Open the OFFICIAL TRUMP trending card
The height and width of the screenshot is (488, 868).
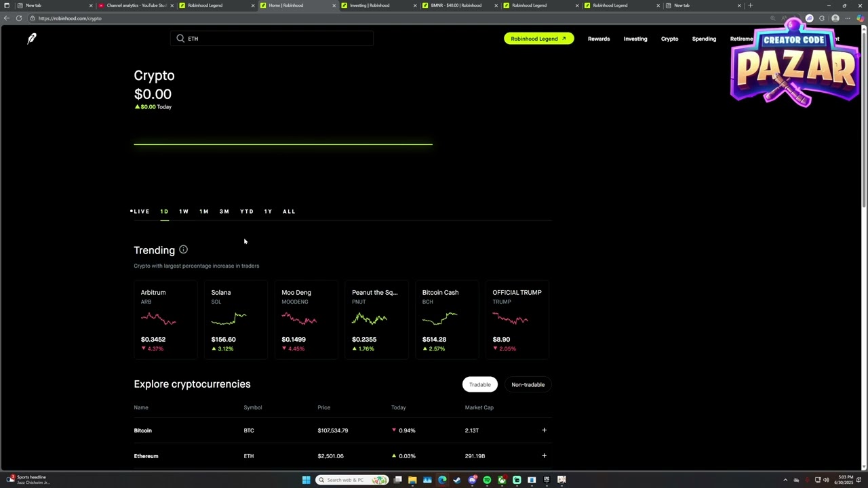tap(517, 320)
